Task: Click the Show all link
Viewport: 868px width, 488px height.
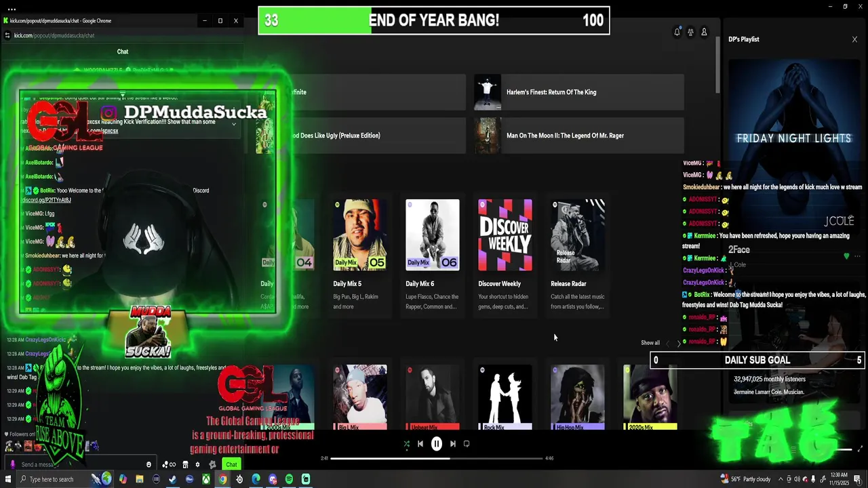Action: point(650,343)
